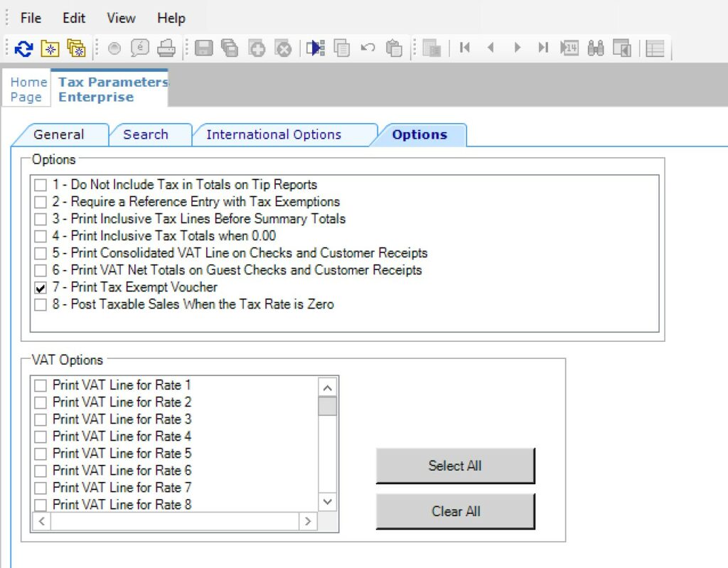
Task: Uncheck Print Tax Exempt Voucher
Action: point(41,287)
